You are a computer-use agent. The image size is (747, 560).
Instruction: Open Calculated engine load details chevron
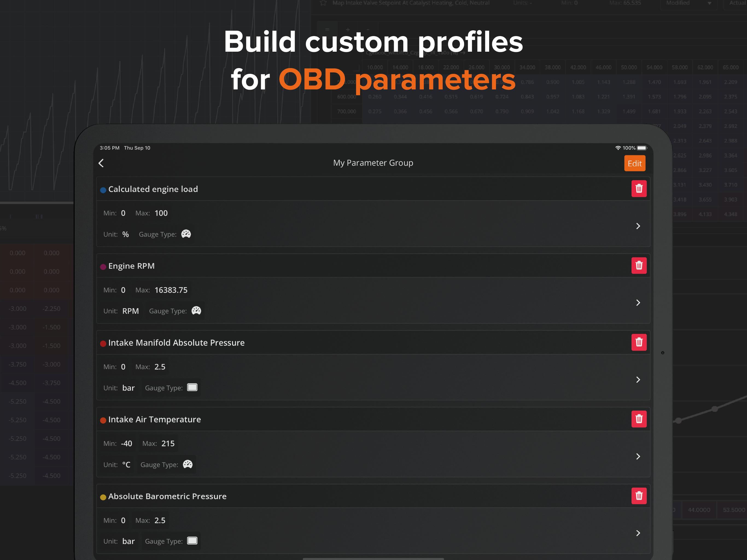638,226
